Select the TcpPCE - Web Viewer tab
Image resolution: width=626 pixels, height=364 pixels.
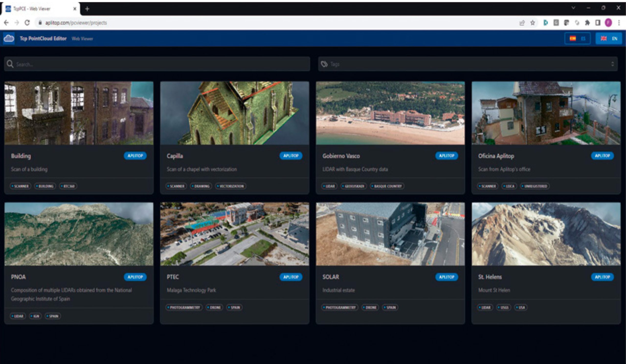click(41, 9)
